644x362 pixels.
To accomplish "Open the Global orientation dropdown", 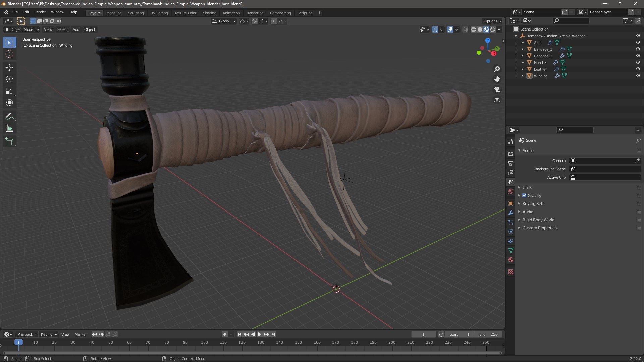I will point(224,21).
